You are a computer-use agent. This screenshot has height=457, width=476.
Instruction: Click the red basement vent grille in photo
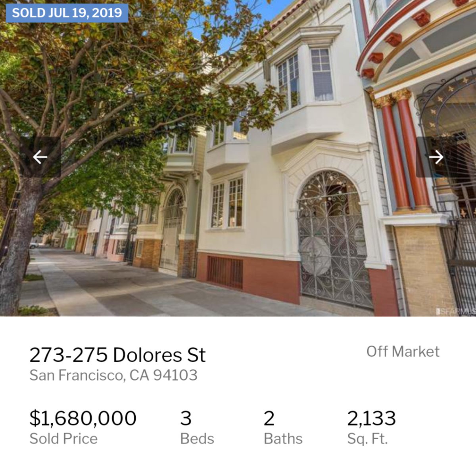point(225,272)
